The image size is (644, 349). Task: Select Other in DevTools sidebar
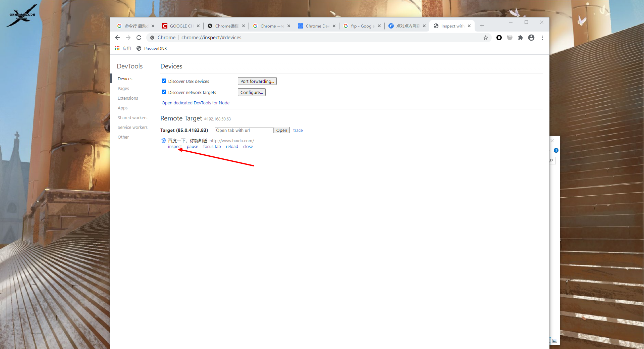pyautogui.click(x=123, y=137)
